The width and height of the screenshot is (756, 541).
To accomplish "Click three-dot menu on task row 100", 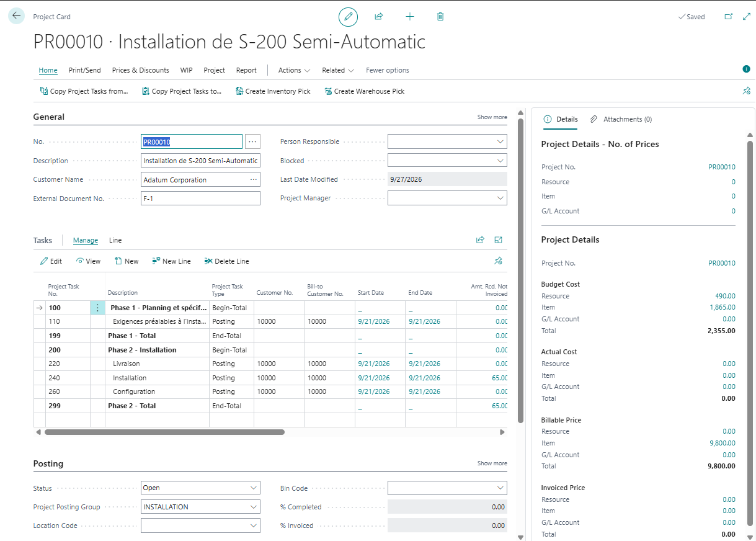I will point(97,308).
